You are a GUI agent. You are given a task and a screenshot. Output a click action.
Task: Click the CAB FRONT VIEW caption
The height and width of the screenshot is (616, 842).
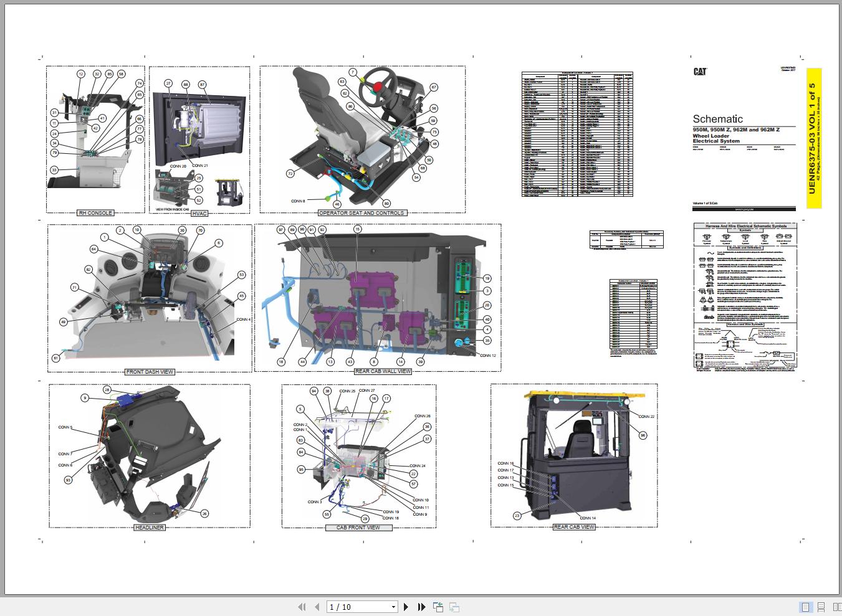[358, 527]
